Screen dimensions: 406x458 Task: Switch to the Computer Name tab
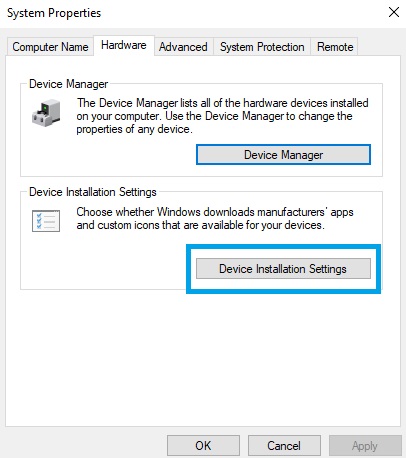(50, 47)
